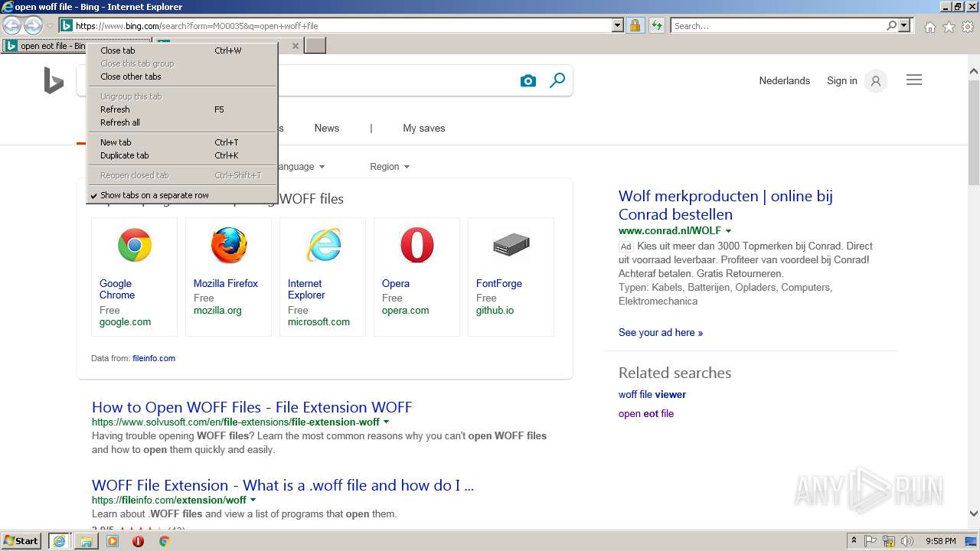Click the Nederlands language link
Image resolution: width=980 pixels, height=551 pixels.
[785, 80]
